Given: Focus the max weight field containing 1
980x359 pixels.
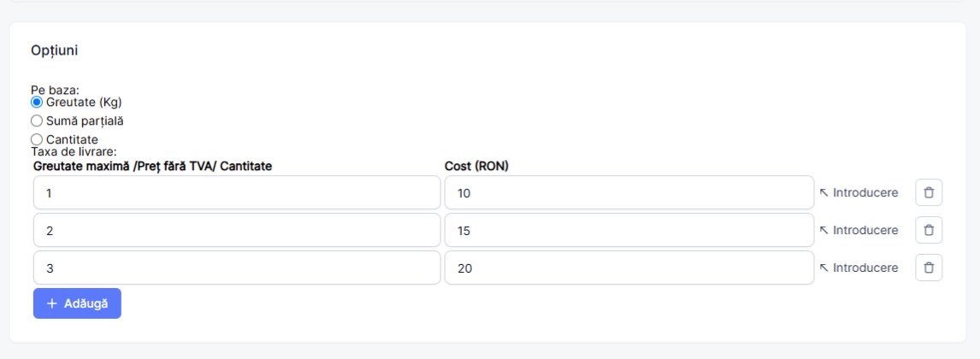Looking at the screenshot, I should [237, 193].
